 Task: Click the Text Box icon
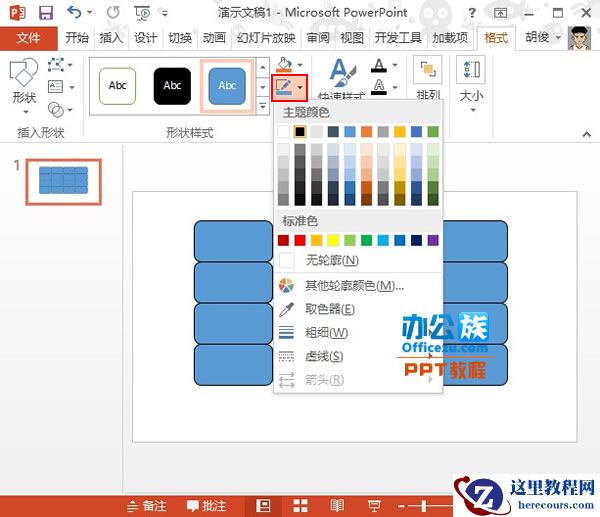(56, 87)
